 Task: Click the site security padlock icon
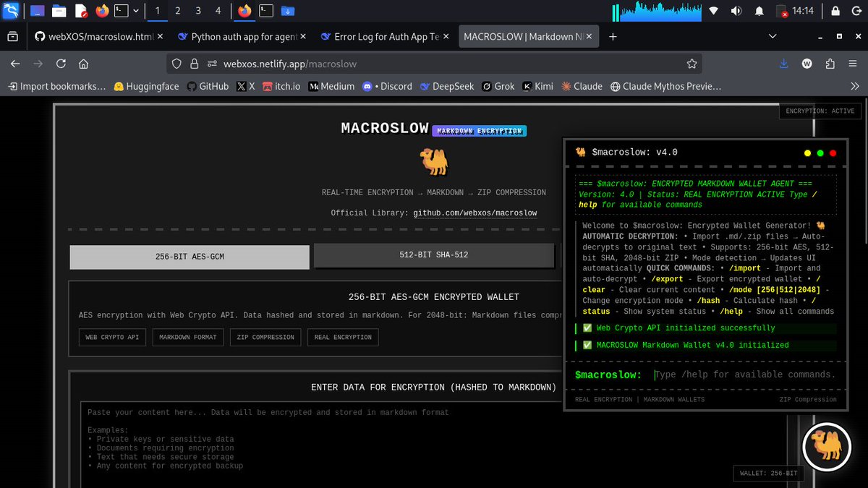point(193,64)
